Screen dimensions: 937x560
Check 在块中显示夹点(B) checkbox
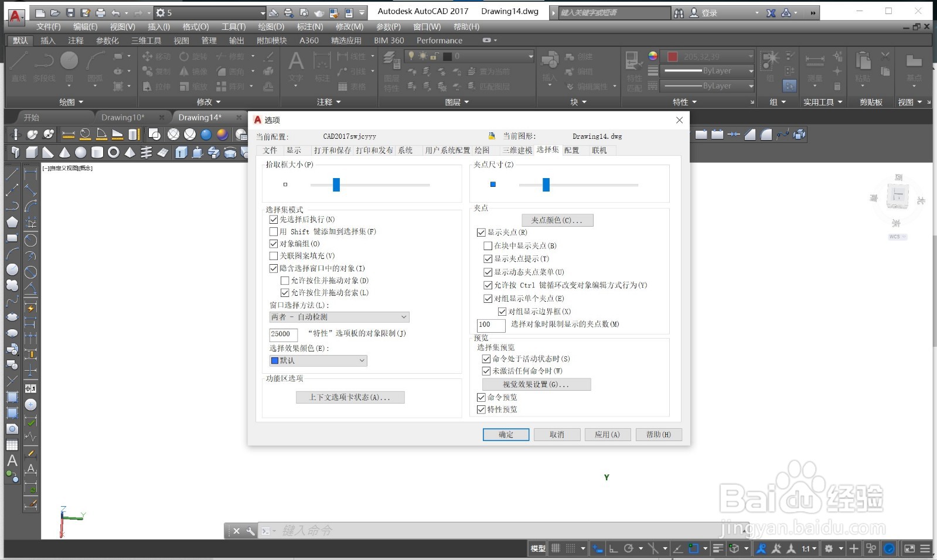488,245
